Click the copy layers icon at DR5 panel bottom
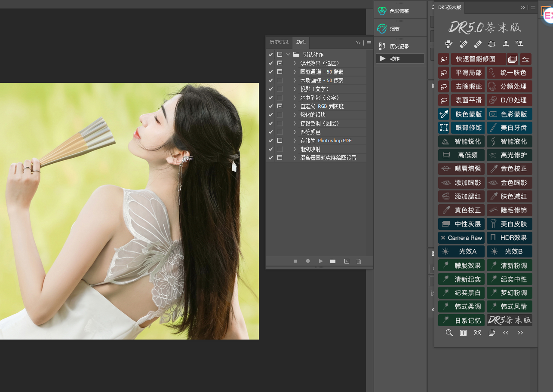Viewport: 553px width, 392px height. pyautogui.click(x=492, y=333)
